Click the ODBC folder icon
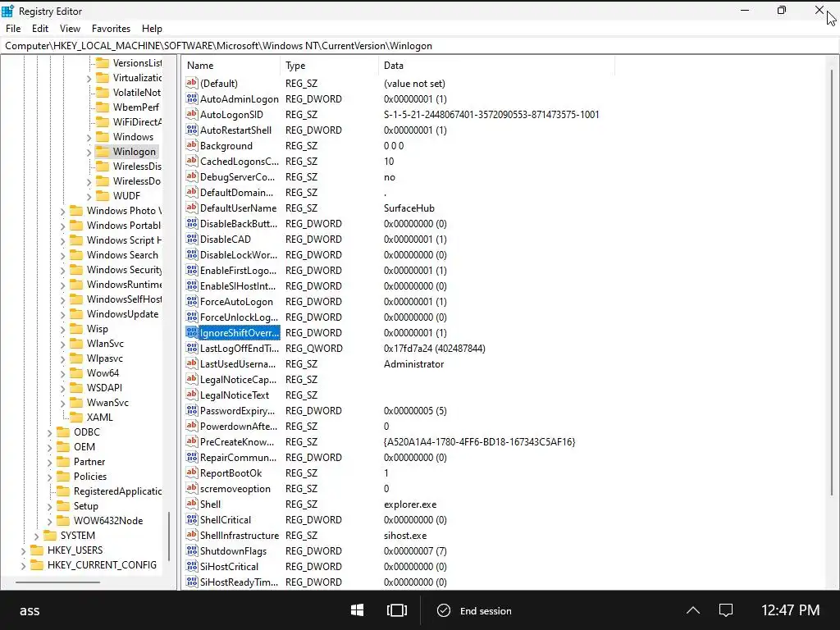Screen dimensions: 840x630 pos(64,431)
